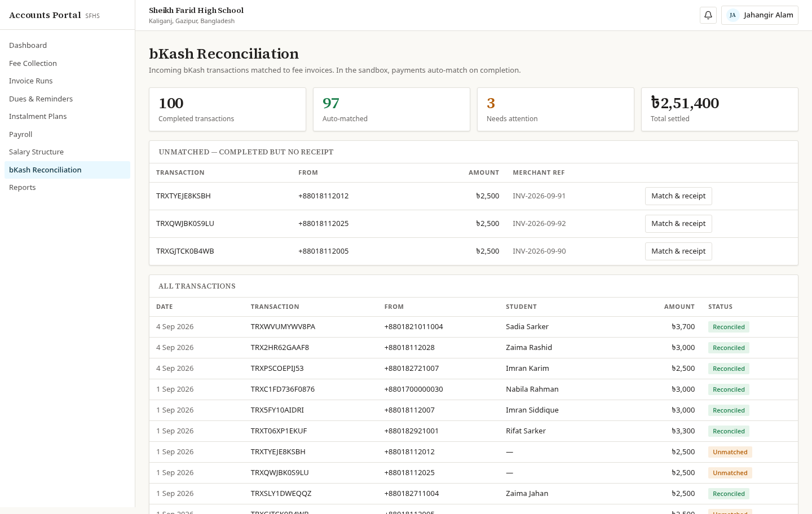Click Merchant Ref column header

coord(539,173)
